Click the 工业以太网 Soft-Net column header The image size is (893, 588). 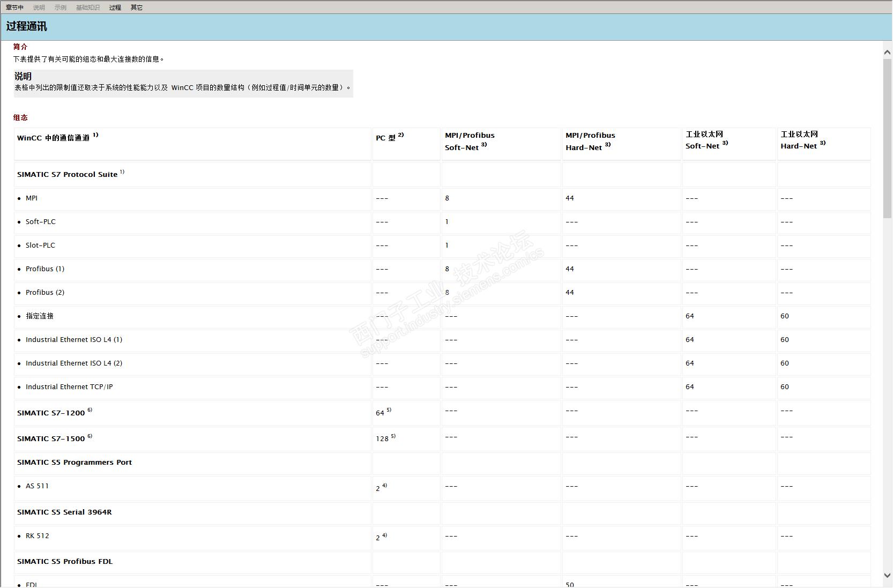[706, 140]
